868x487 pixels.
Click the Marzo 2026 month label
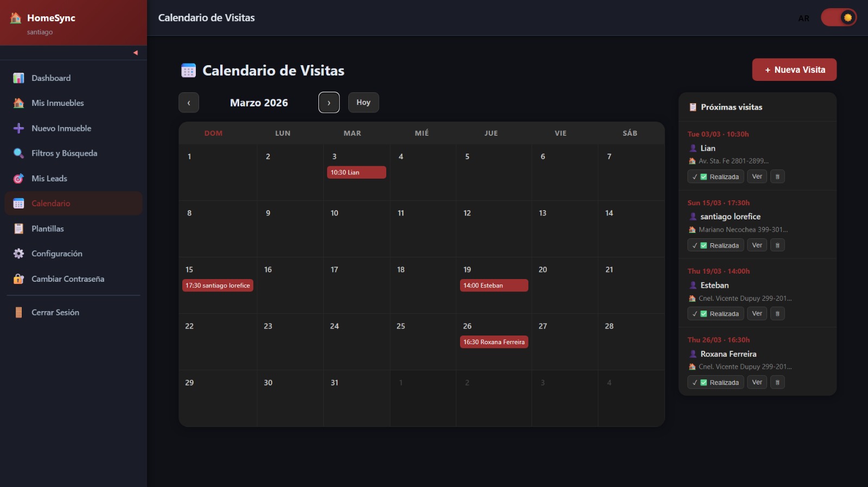coord(259,103)
